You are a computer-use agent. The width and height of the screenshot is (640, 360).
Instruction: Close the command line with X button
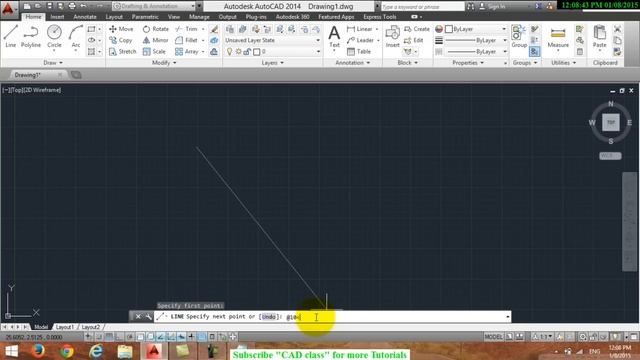pos(138,316)
